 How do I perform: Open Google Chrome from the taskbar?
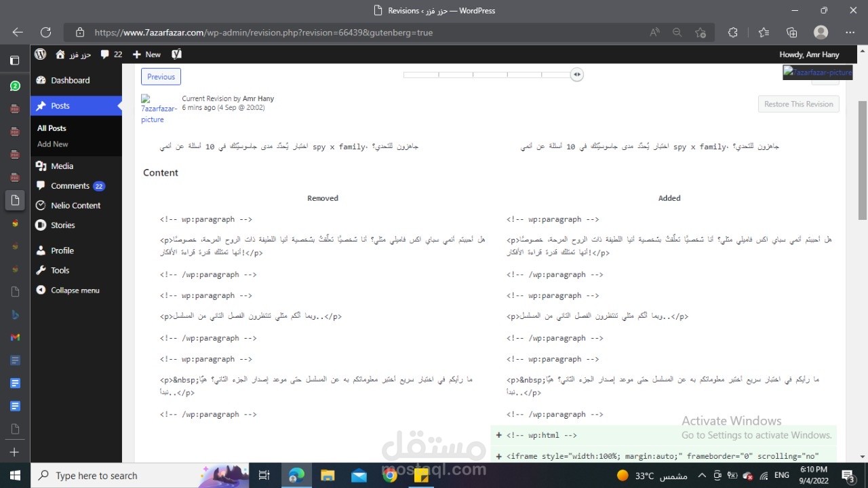coord(390,475)
